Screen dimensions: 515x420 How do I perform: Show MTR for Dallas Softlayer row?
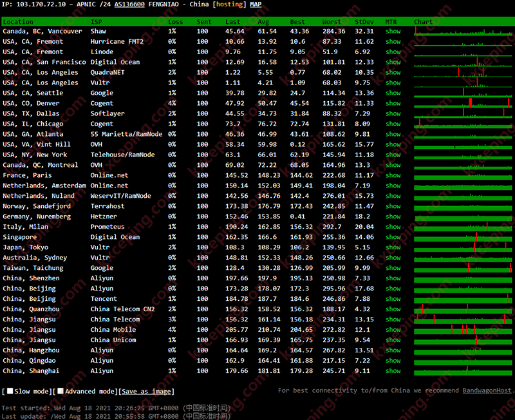[x=393, y=113]
